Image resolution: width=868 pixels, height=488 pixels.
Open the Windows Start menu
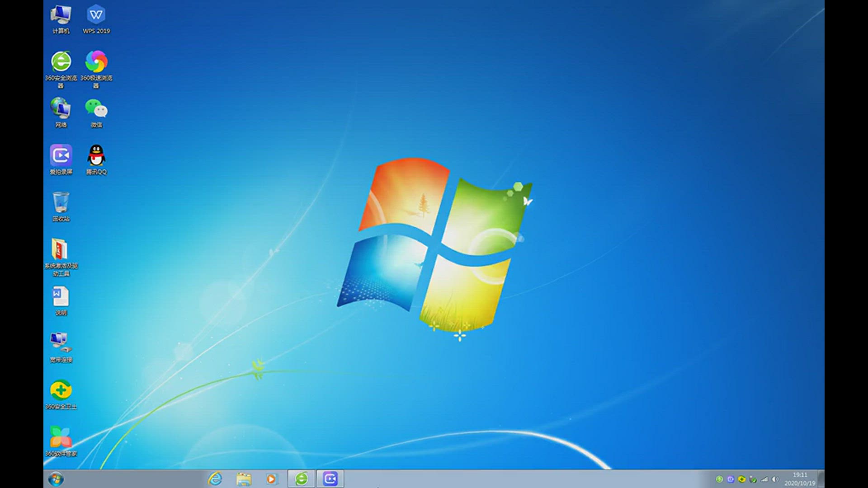pos(56,479)
